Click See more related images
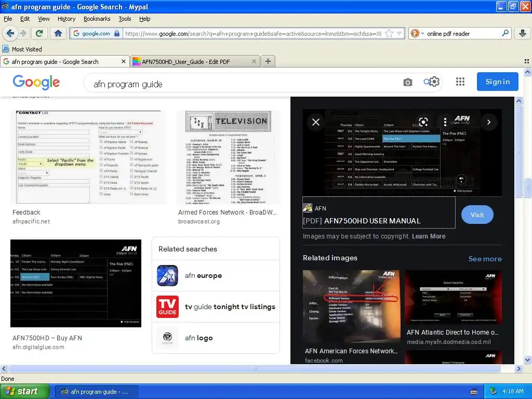 (485, 259)
